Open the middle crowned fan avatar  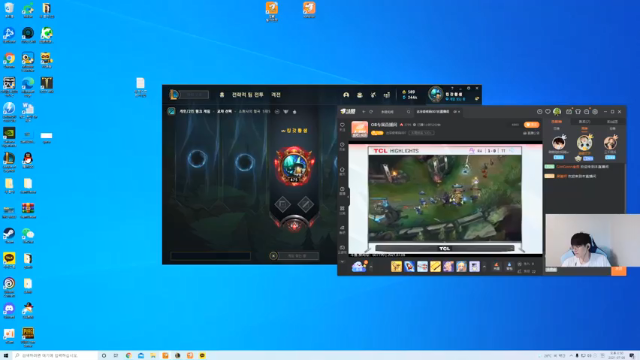coord(584,142)
